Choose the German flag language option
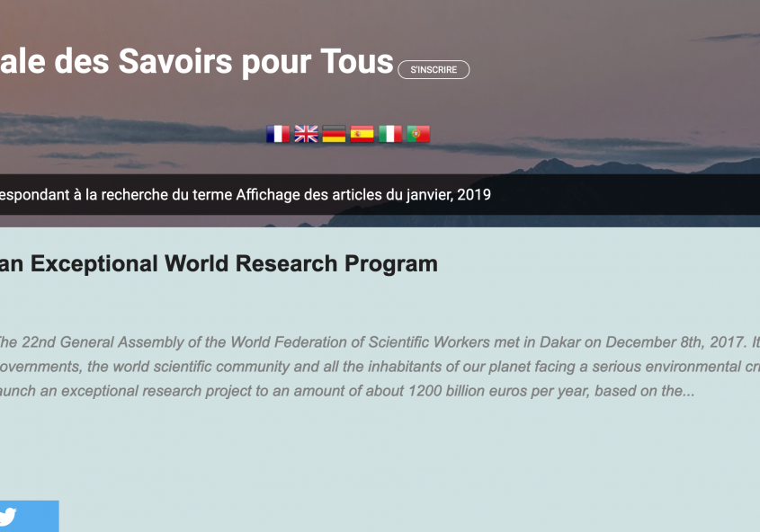760x532 pixels. coord(334,134)
